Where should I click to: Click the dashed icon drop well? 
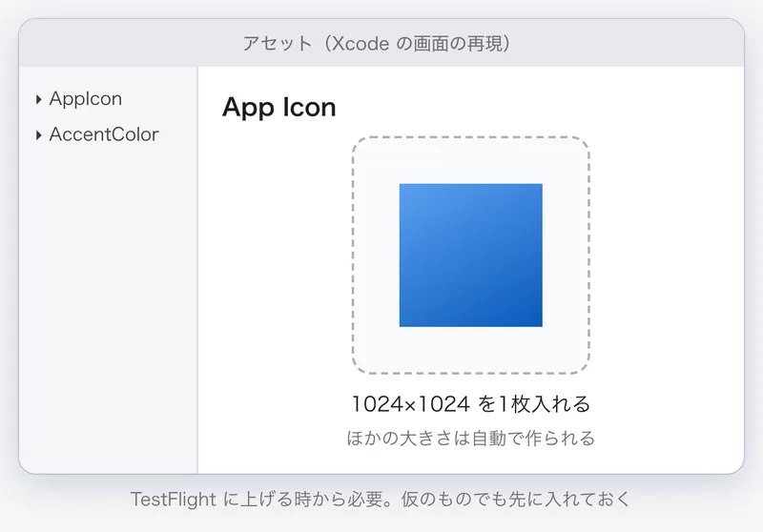[470, 256]
